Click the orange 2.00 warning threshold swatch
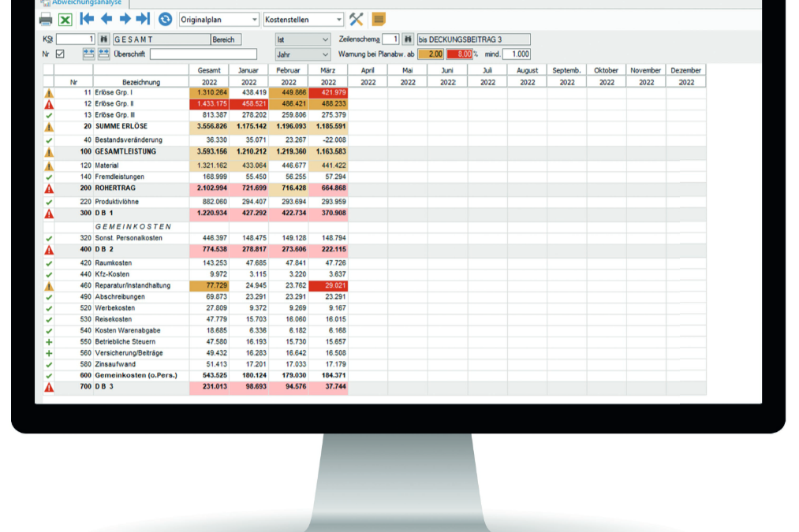This screenshot has height=532, width=799. coord(431,54)
